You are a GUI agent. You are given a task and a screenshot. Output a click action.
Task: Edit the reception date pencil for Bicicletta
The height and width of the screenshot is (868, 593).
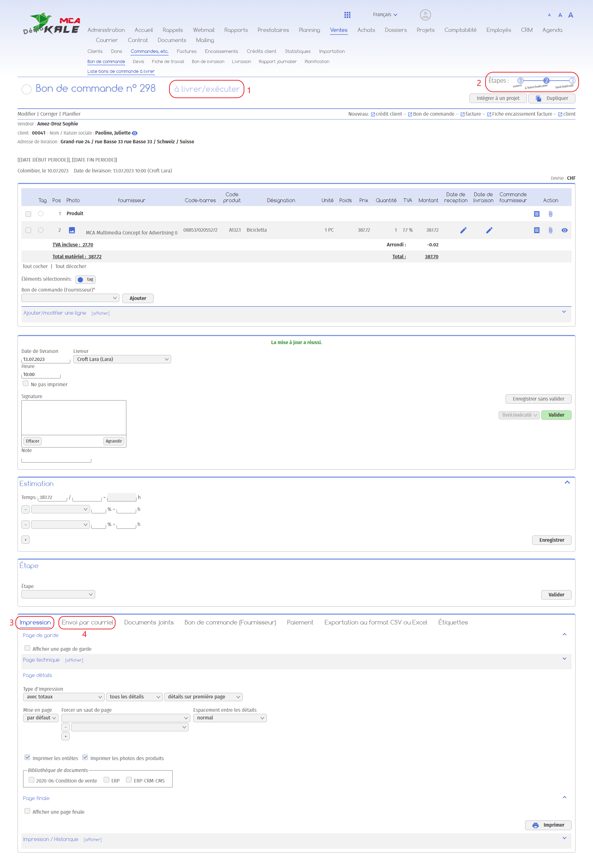[x=463, y=230]
